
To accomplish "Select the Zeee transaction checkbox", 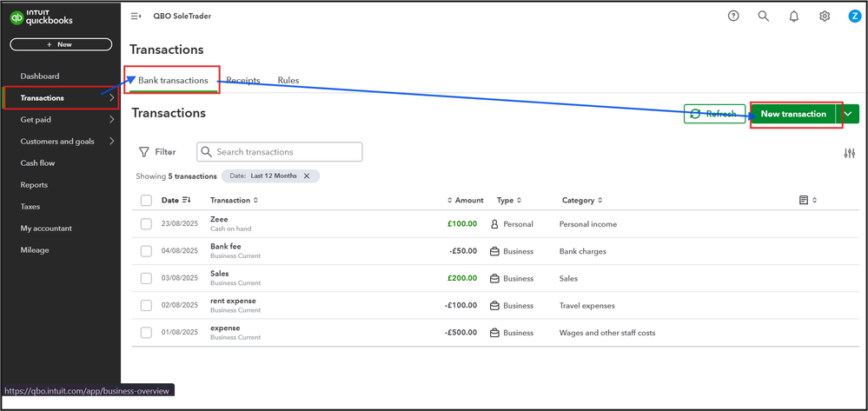I will [146, 224].
